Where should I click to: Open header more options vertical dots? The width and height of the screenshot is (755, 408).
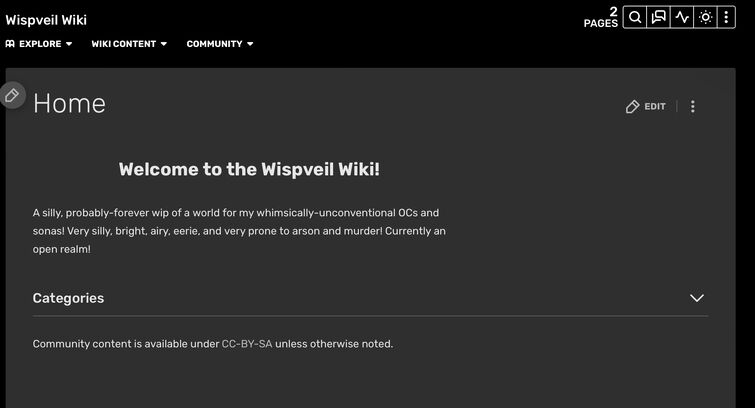[x=726, y=17]
